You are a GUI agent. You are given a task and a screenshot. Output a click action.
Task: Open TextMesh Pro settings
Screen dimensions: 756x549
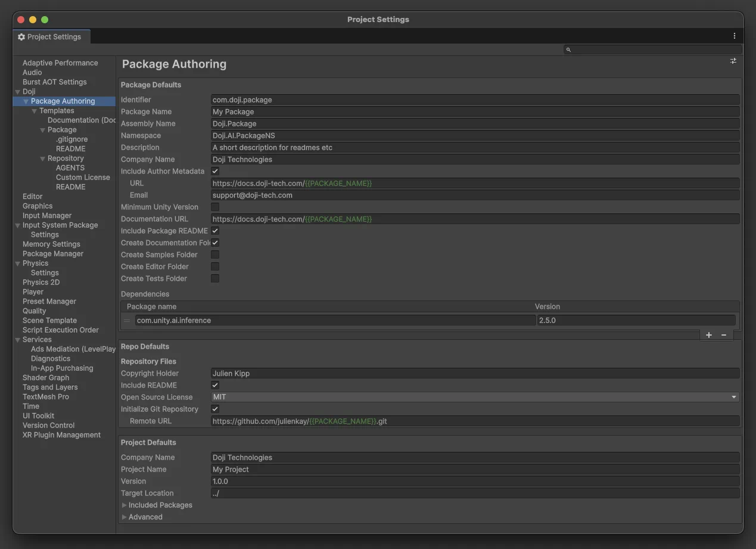(46, 396)
